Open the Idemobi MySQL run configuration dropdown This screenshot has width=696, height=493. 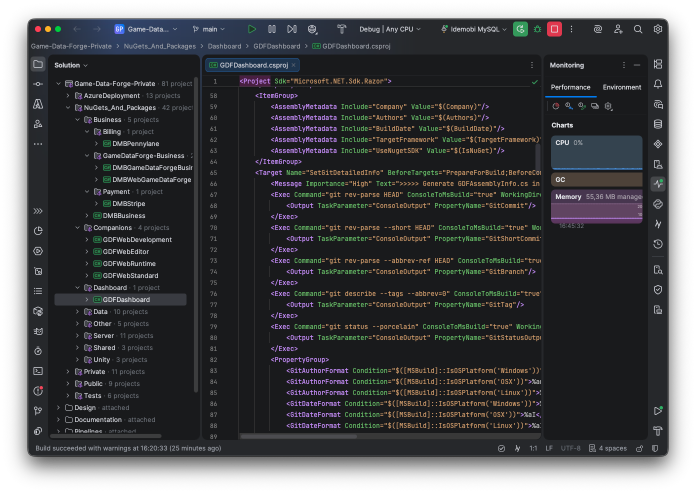point(474,29)
